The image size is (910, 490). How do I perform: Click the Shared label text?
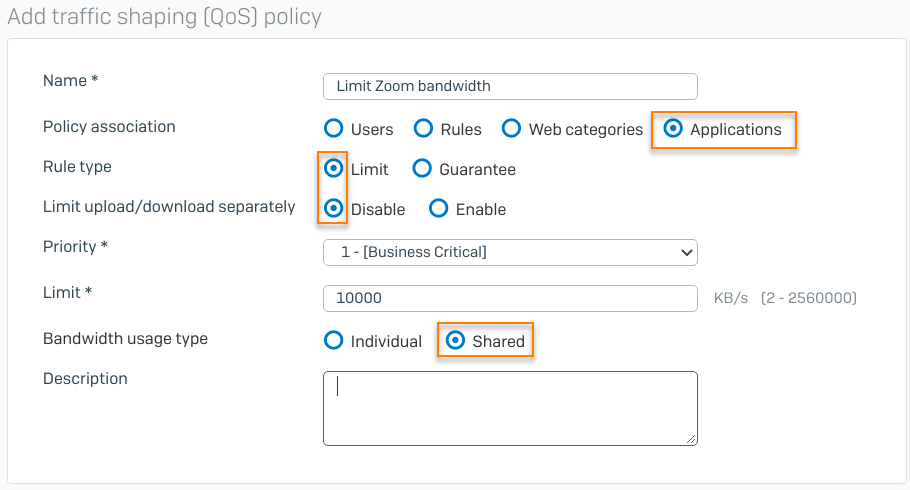[499, 342]
